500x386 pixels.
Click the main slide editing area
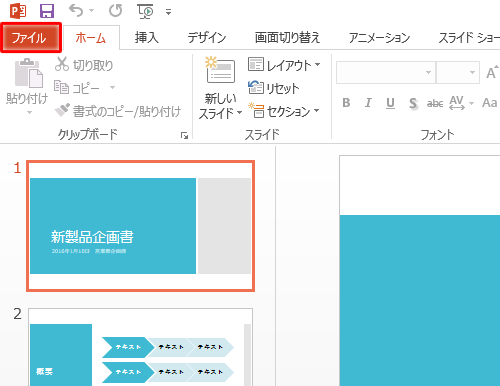coord(420,271)
